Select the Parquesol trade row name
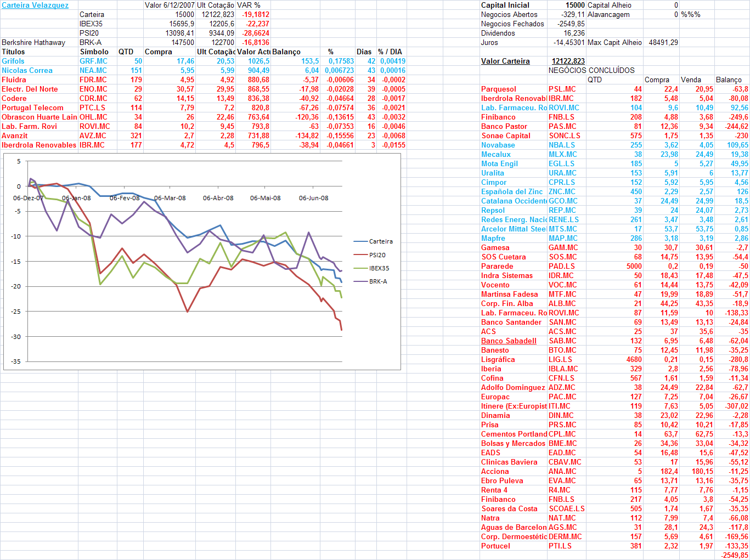Viewport: 750px width, 560px height. (499, 89)
